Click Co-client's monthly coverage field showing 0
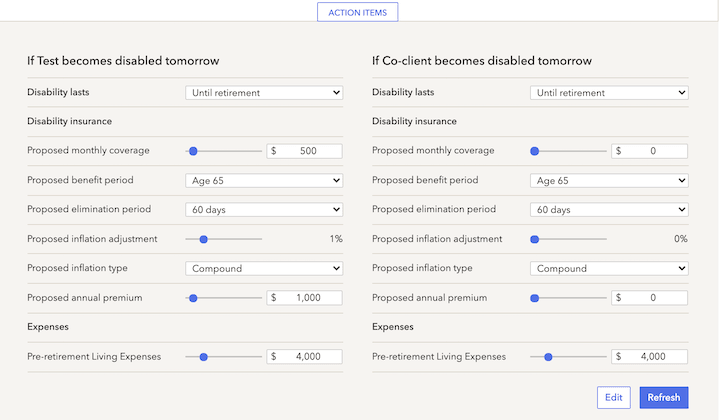Image resolution: width=720 pixels, height=420 pixels. (x=649, y=151)
